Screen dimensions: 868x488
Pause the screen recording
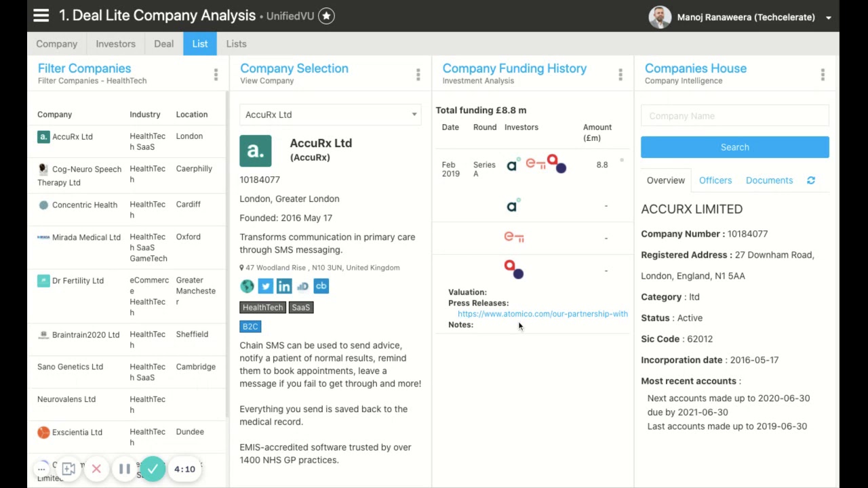click(125, 469)
